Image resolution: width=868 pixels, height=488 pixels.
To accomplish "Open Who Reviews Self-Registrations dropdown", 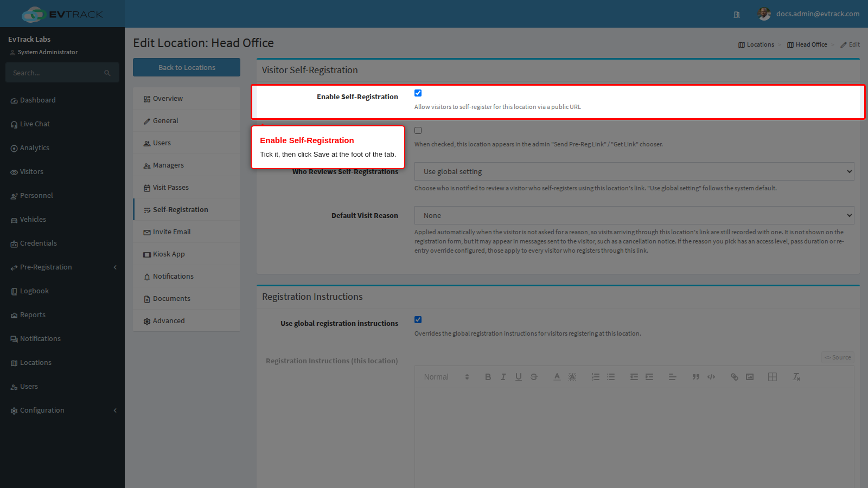I will (634, 171).
